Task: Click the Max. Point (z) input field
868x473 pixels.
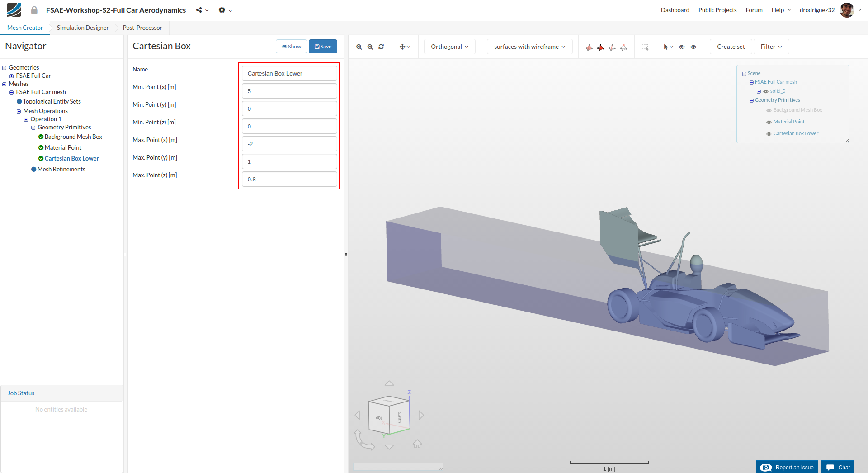Action: pos(289,179)
